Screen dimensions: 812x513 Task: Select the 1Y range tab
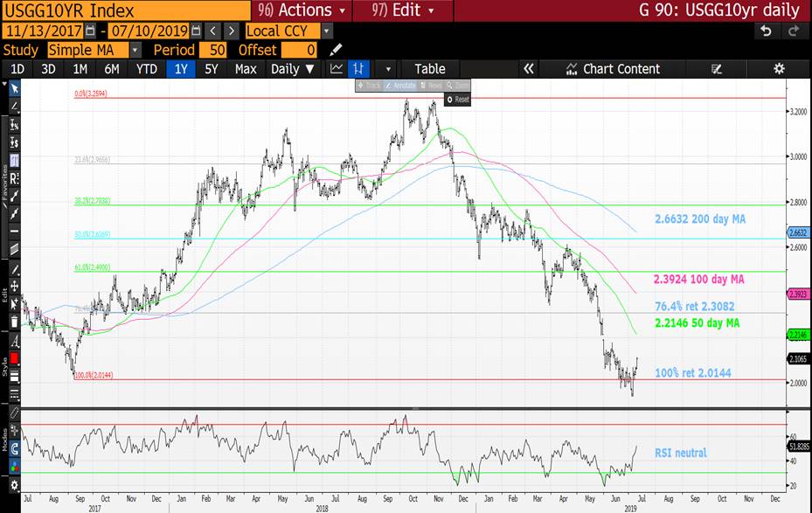[181, 69]
